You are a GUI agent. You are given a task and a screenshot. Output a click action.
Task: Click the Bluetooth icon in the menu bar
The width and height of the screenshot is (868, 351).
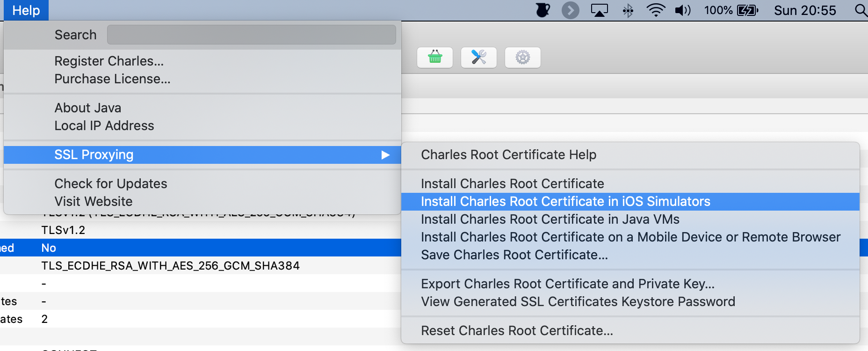628,10
